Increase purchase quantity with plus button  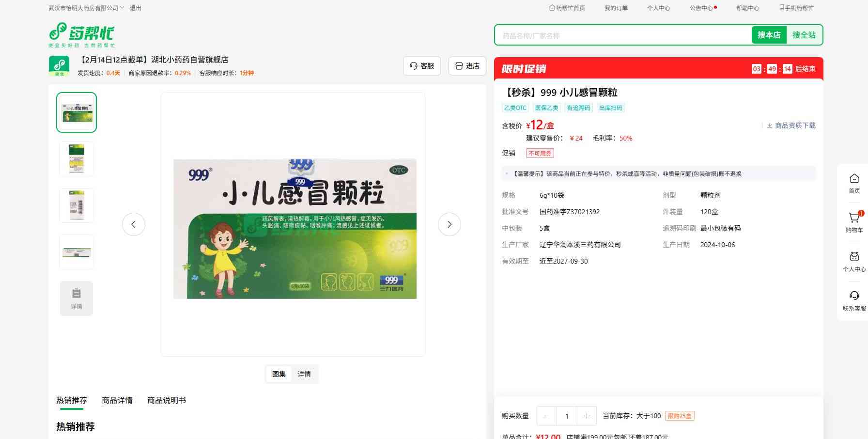[587, 416]
